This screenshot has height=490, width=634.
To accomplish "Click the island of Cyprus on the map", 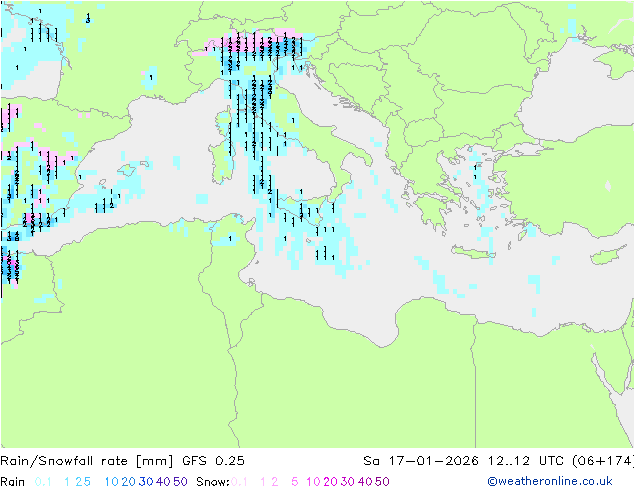I will (x=607, y=256).
